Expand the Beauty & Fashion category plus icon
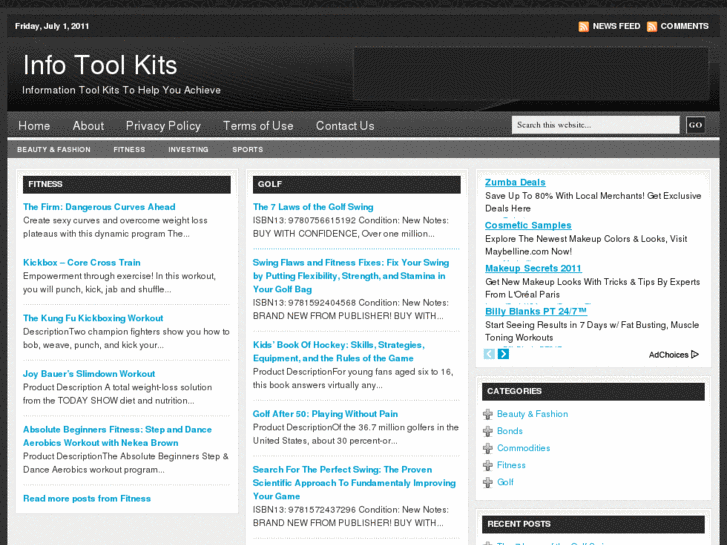This screenshot has width=727, height=545. 488,414
